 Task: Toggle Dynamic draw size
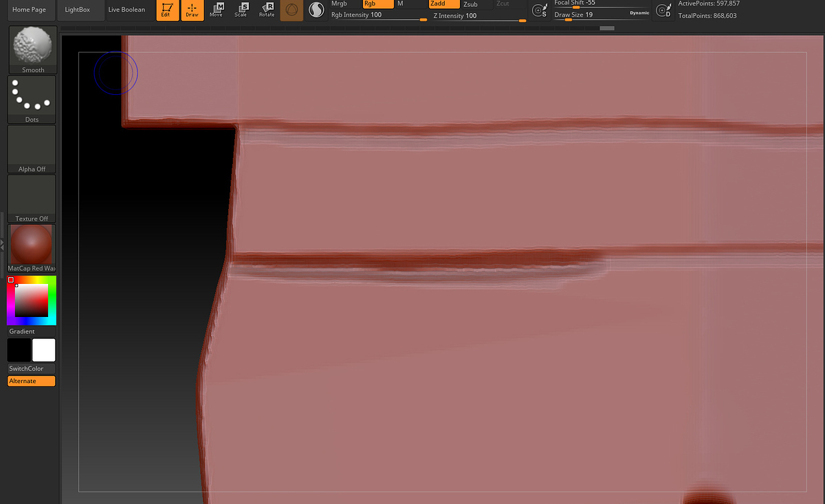click(639, 13)
